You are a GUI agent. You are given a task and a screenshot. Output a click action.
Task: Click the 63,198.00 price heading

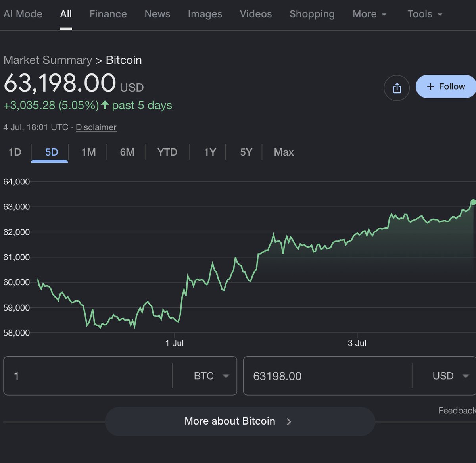59,83
